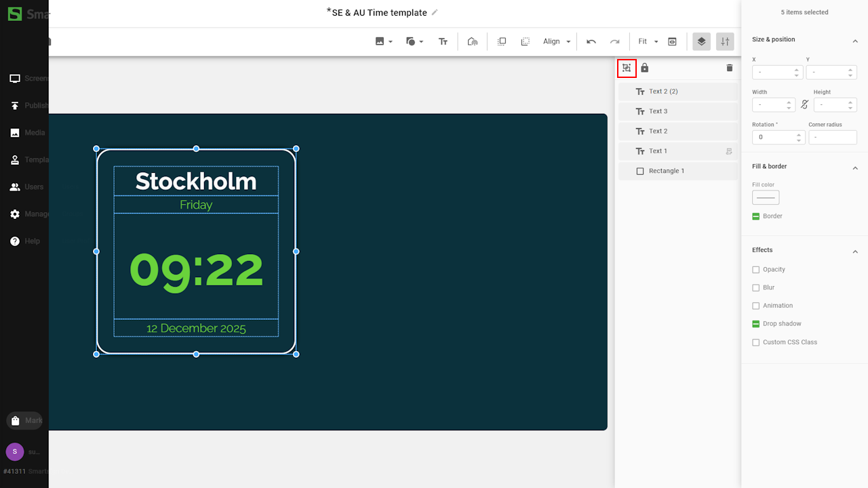
Task: Rename template using pencil icon
Action: tap(435, 12)
